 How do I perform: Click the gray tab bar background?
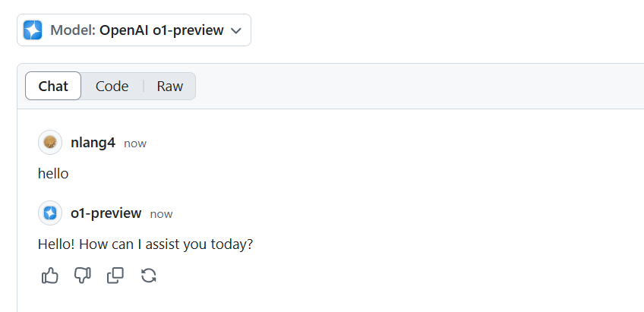411,87
